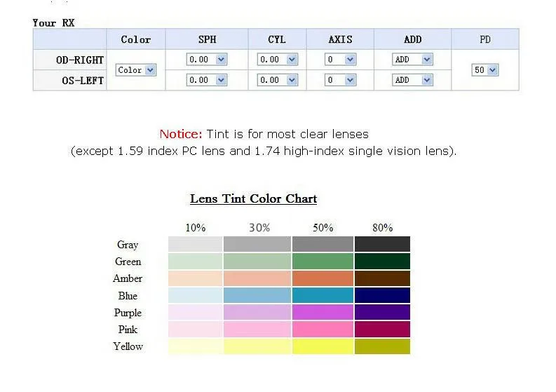
Task: Click the Lens Tint Color Chart heading
Action: [x=253, y=198]
